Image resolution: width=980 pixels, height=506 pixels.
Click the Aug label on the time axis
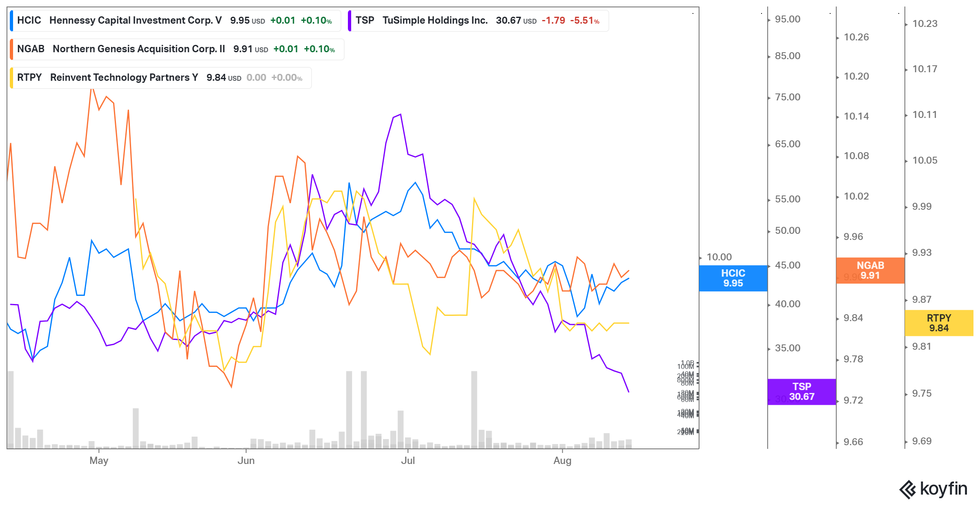pos(562,461)
